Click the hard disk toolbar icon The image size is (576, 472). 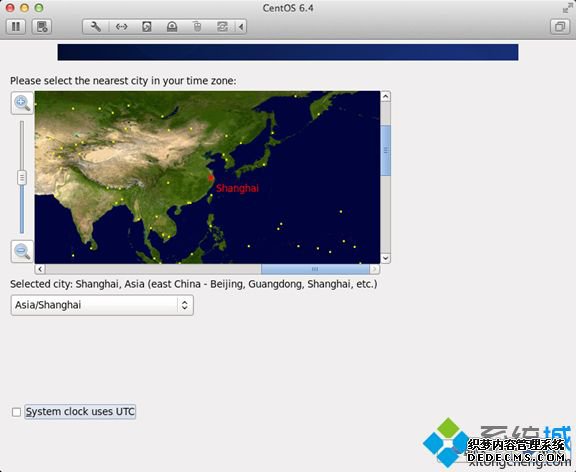(147, 27)
